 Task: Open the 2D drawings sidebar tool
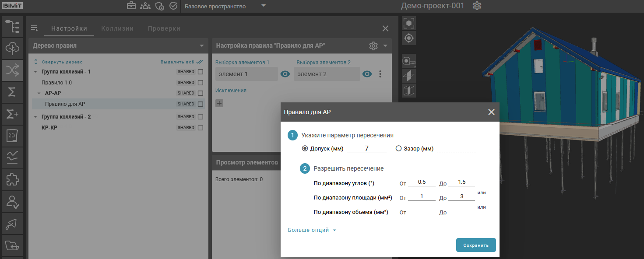click(x=12, y=136)
